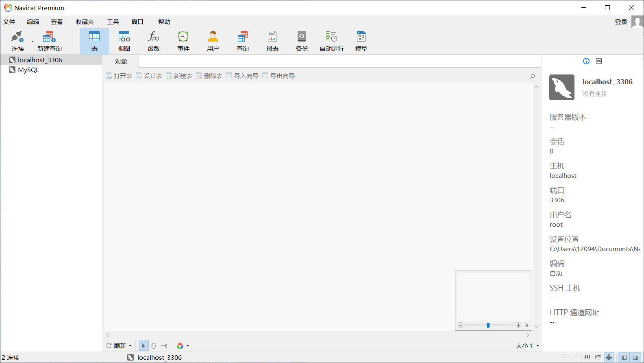Select the hand move tool
644x363 pixels.
pos(154,346)
